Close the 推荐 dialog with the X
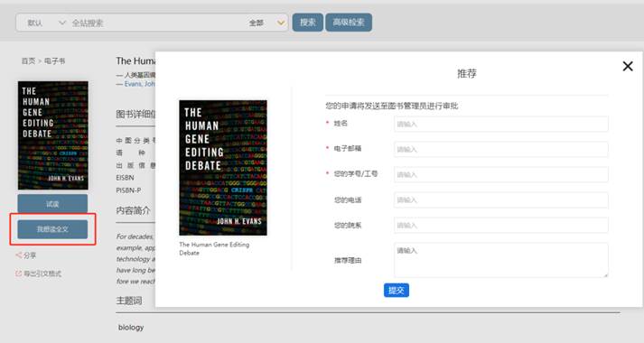Image resolution: width=644 pixels, height=343 pixels. [628, 66]
